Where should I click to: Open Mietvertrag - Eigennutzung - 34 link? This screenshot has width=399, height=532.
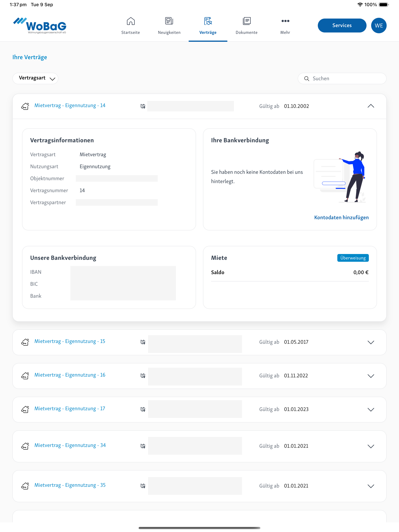[x=70, y=445]
